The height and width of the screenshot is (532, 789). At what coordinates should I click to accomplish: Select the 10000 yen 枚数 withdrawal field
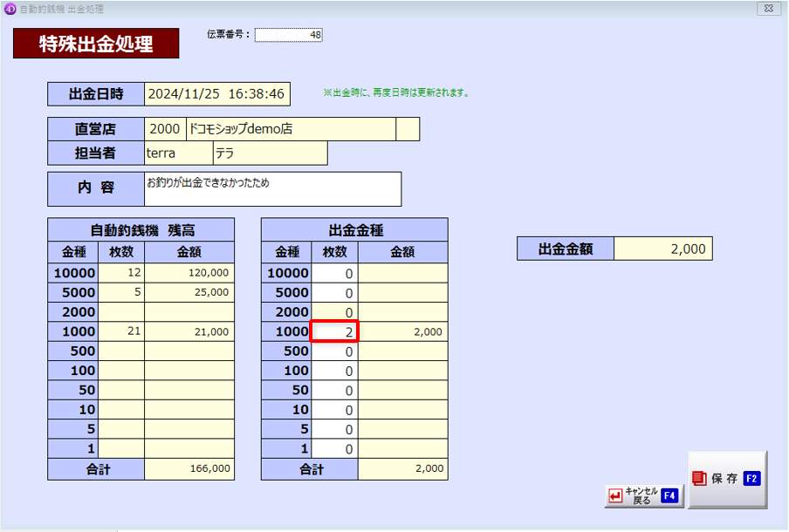click(335, 273)
